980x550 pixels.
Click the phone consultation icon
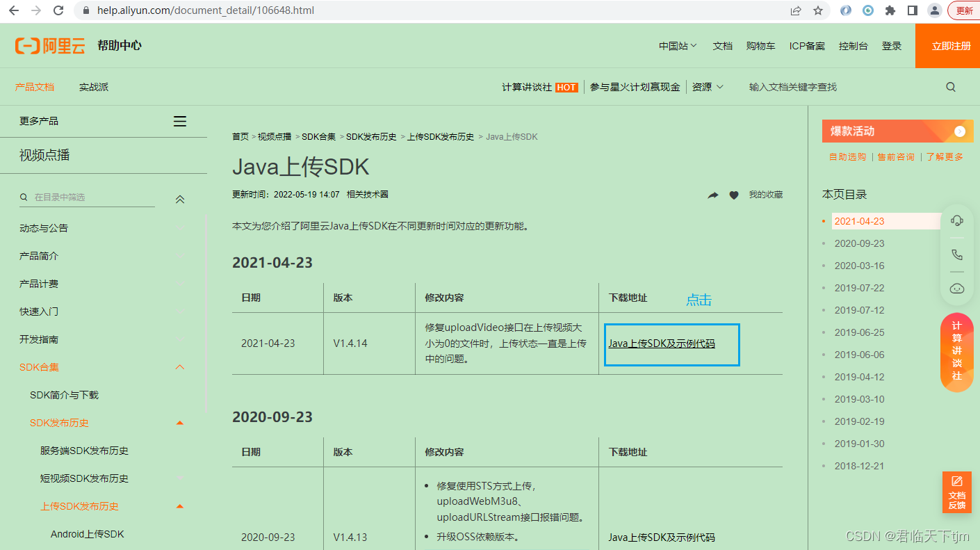point(957,254)
